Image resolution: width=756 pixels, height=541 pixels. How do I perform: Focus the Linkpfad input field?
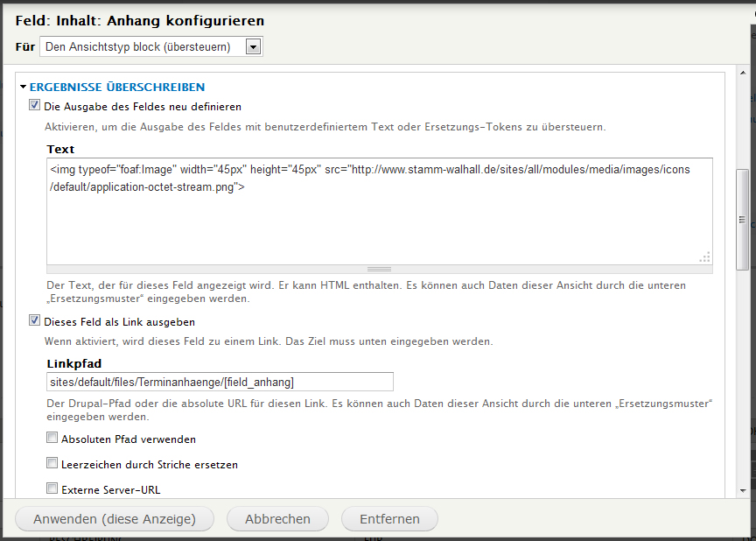click(x=220, y=382)
